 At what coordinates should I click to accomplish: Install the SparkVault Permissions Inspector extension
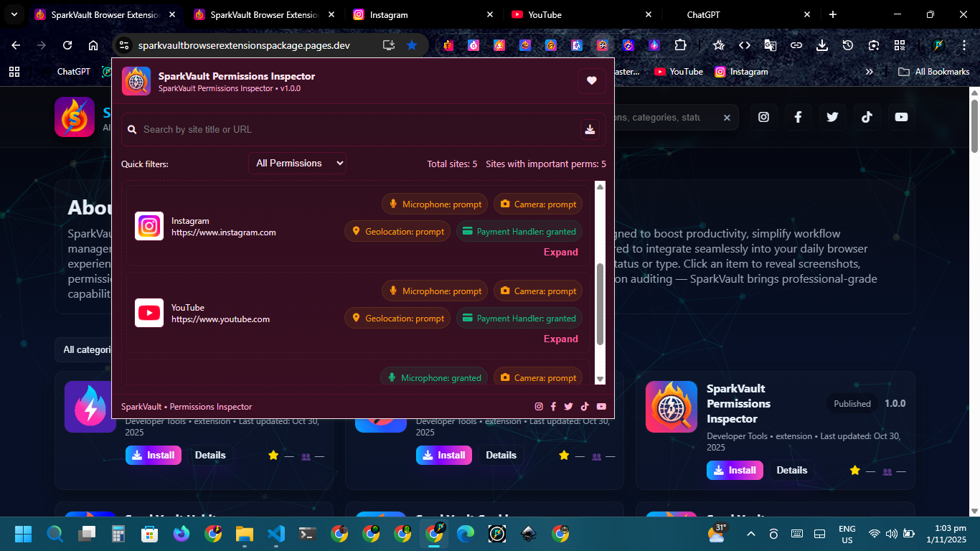734,471
